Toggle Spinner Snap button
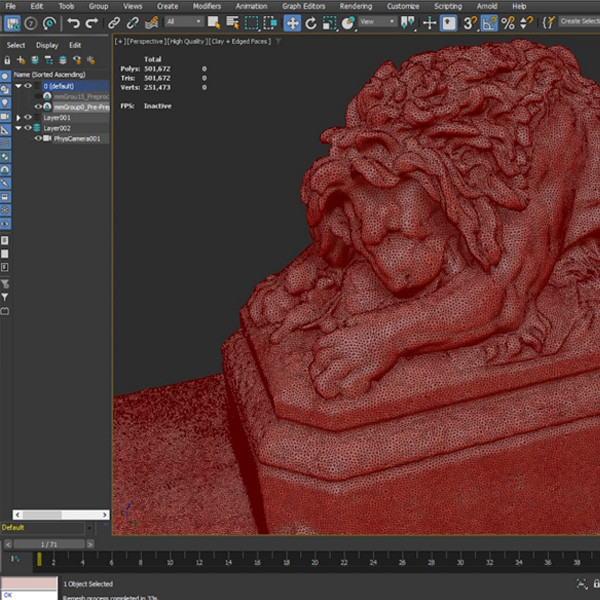Screen dimensions: 600x600 [x=526, y=23]
